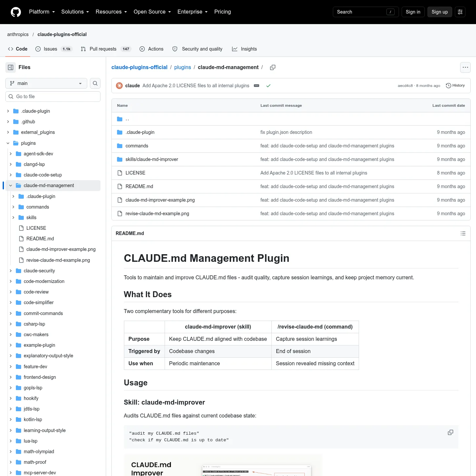Image resolution: width=476 pixels, height=476 pixels.
Task: Open README outline list icon
Action: pos(463,233)
